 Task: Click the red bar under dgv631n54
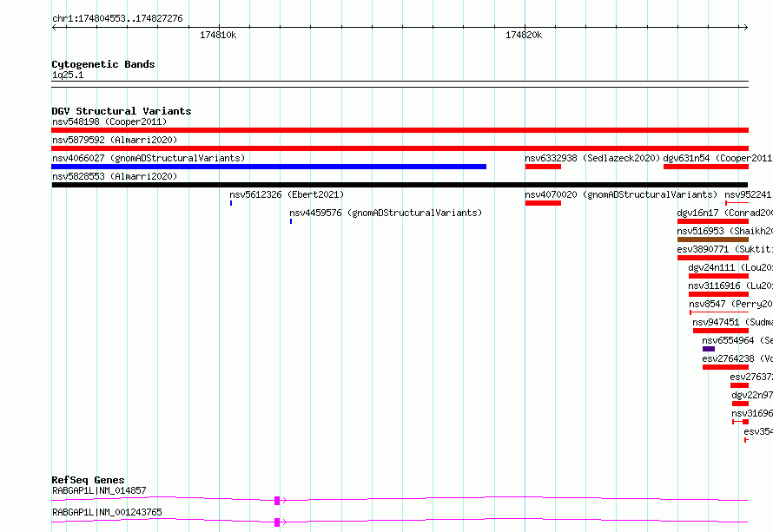click(706, 167)
